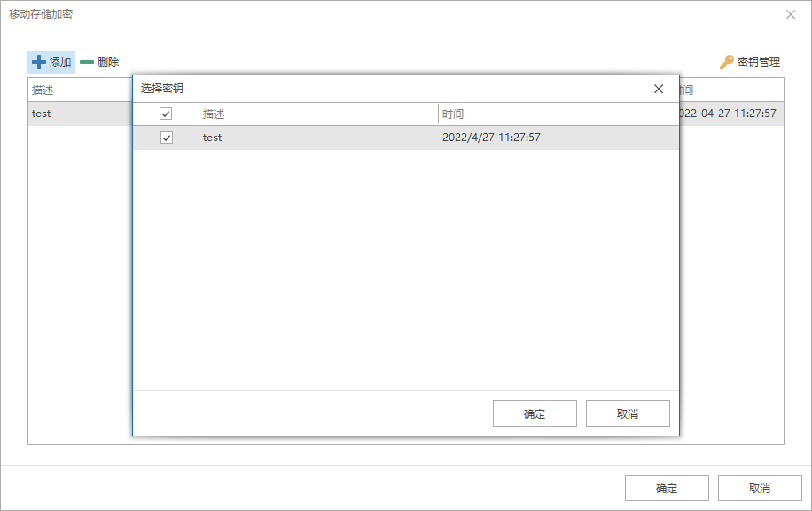Close the 选择密钥 dialog with X
Screen dimensions: 812x511
(x=659, y=89)
